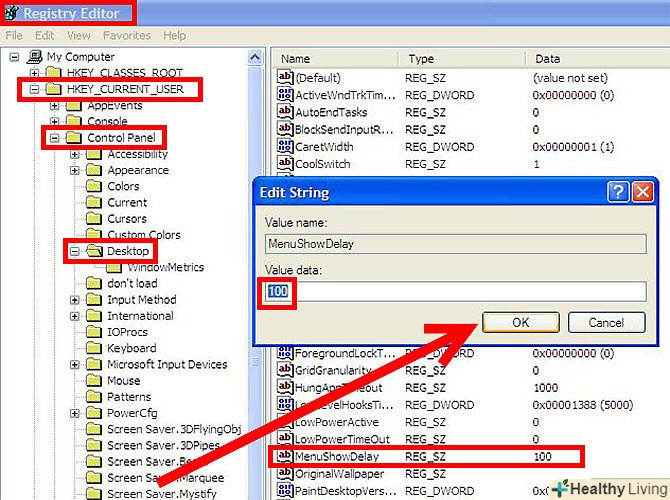Select the Current folder icon
Screen dimensions: 670x500
[94, 203]
